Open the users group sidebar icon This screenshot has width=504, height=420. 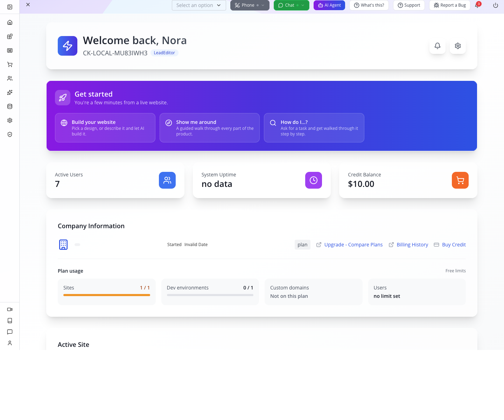point(10,78)
